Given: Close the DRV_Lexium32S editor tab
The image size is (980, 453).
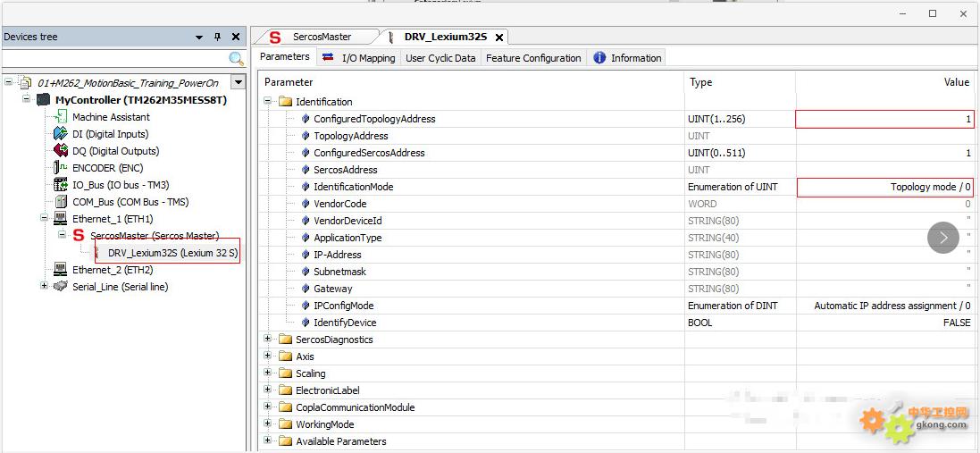Looking at the screenshot, I should [x=499, y=38].
